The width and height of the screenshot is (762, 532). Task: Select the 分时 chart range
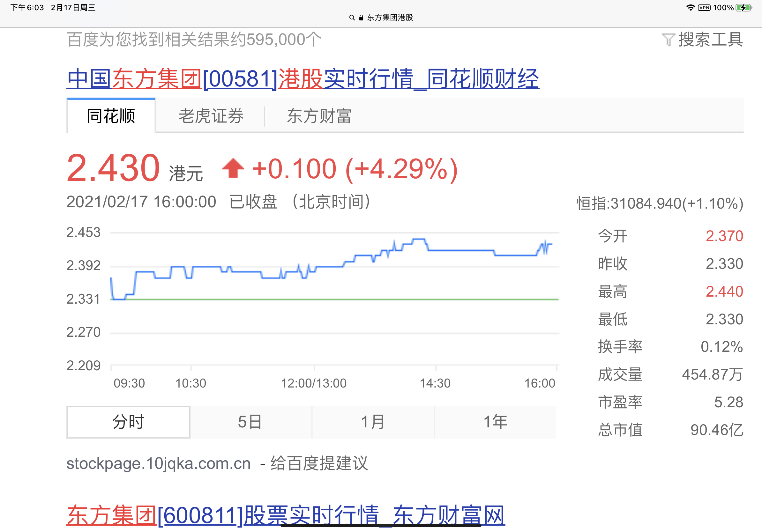pyautogui.click(x=129, y=422)
